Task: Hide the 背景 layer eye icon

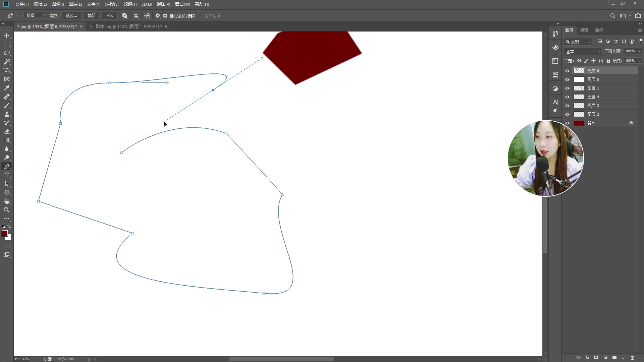Action: click(567, 123)
